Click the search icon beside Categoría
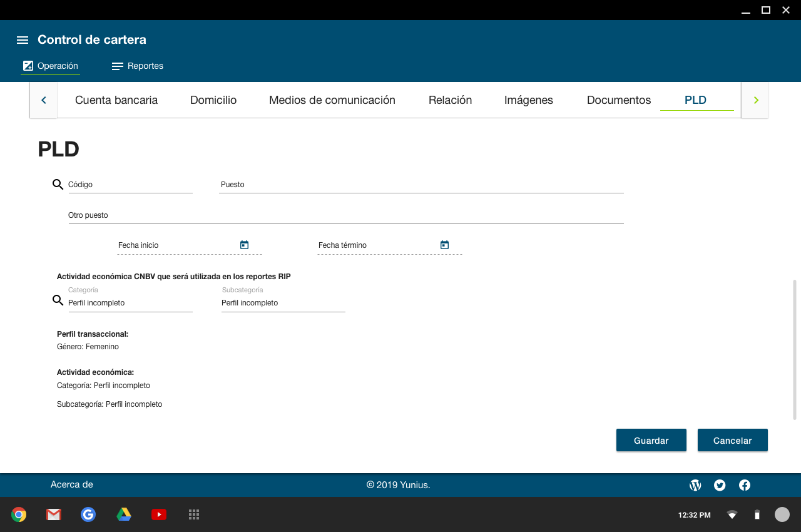 coord(58,300)
